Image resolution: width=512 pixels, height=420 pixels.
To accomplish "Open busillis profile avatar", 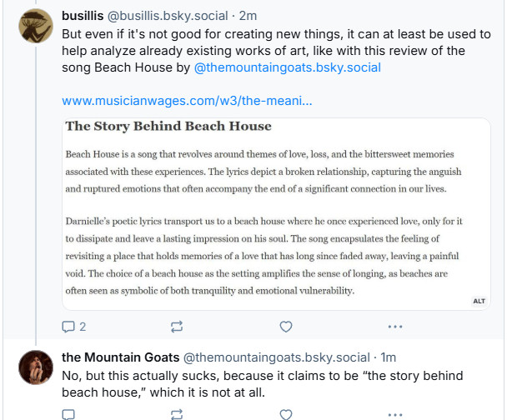I will coord(36,26).
